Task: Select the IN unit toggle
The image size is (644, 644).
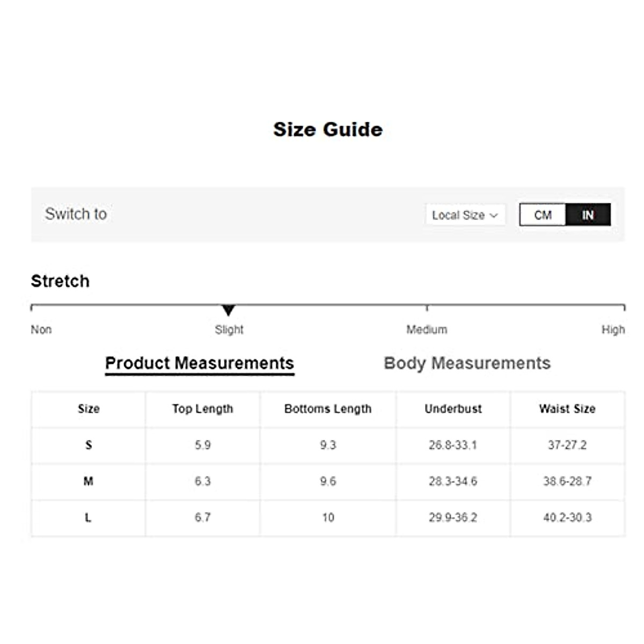Action: (x=588, y=215)
